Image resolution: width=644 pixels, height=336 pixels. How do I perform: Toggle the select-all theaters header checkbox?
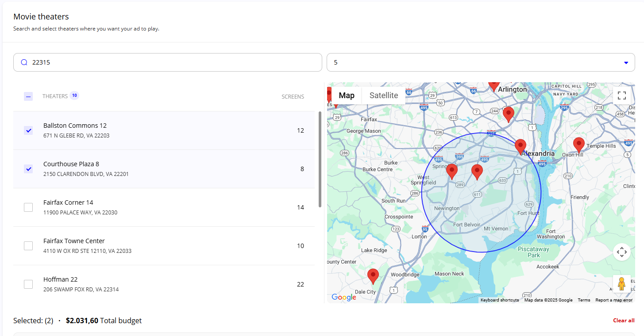[x=28, y=96]
